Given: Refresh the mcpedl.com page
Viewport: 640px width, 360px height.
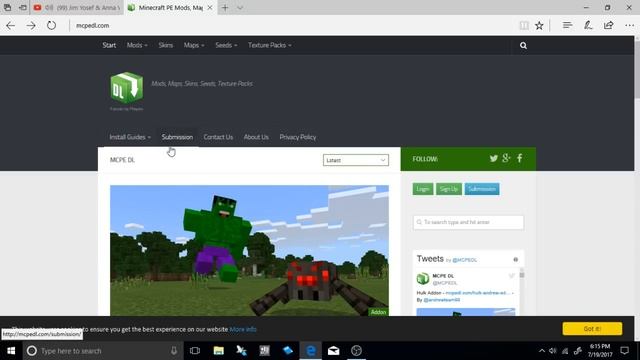Looking at the screenshot, I should pos(51,25).
